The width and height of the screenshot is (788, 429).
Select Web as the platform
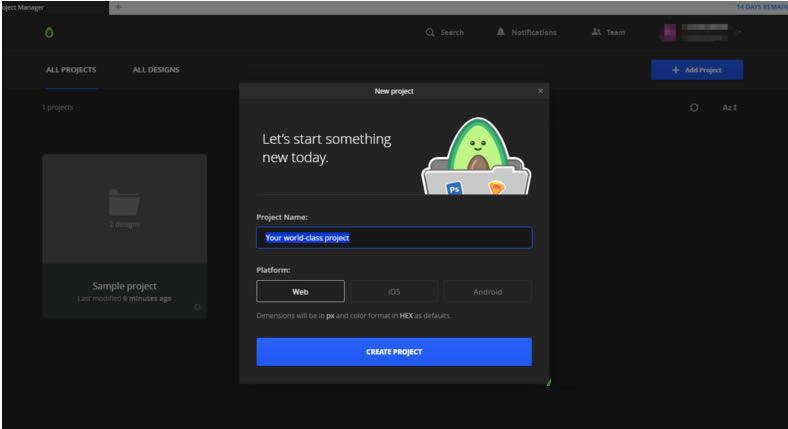(x=300, y=291)
